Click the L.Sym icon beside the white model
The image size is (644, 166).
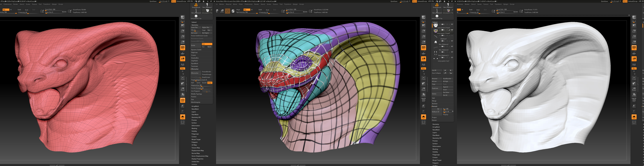click(x=634, y=65)
